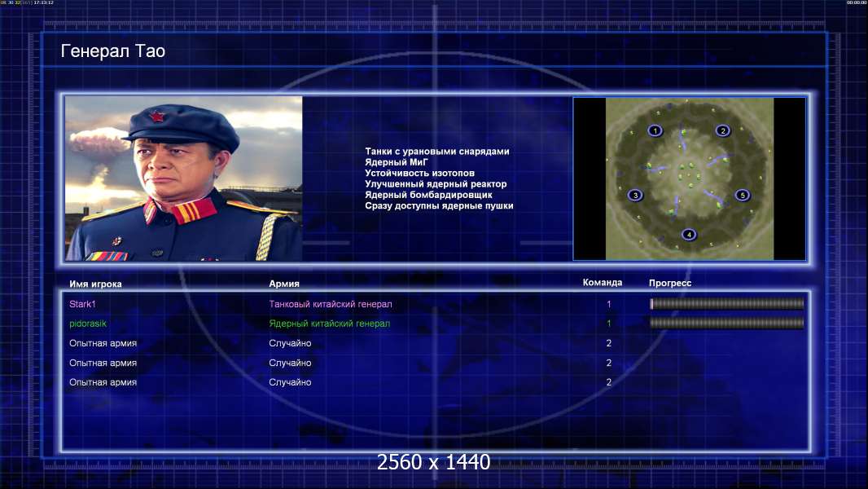Click start position marker 5 on minimap
The image size is (868, 489).
(743, 195)
